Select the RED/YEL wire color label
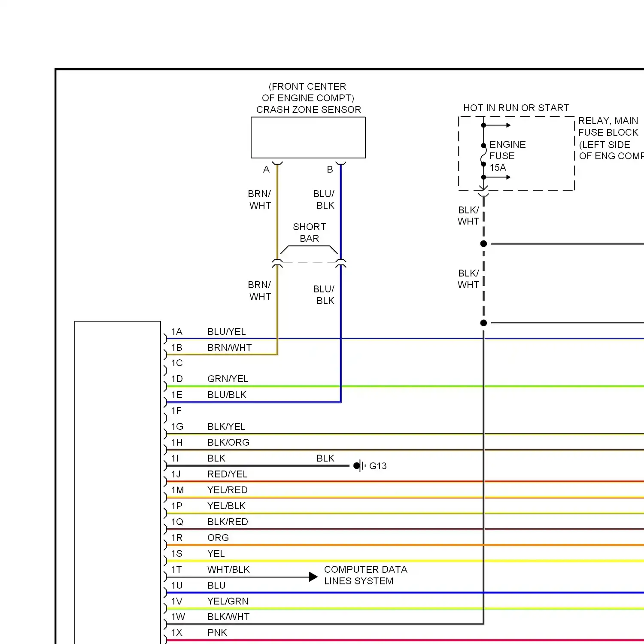Viewport: 644px width, 644px height. tap(227, 474)
